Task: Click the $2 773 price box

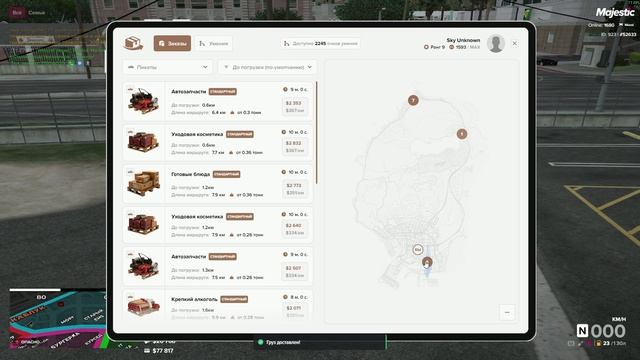Action: [294, 189]
